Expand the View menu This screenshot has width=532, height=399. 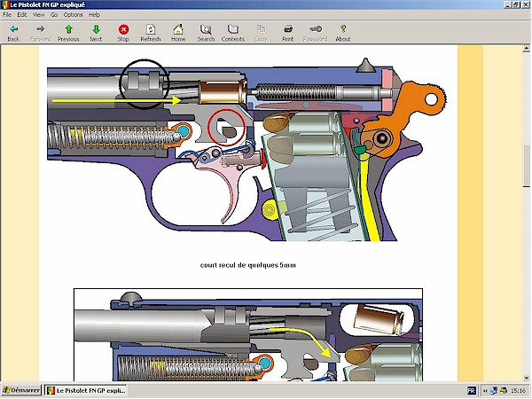38,15
